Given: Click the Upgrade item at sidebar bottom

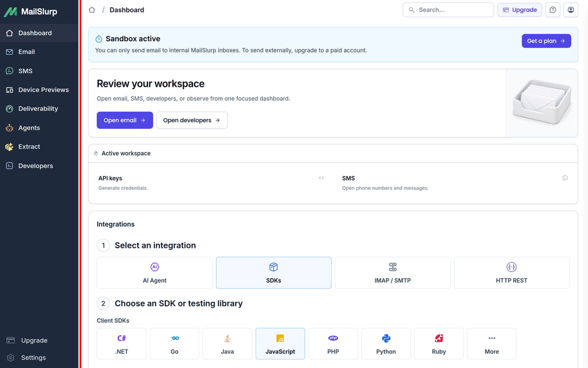Looking at the screenshot, I should point(39,340).
